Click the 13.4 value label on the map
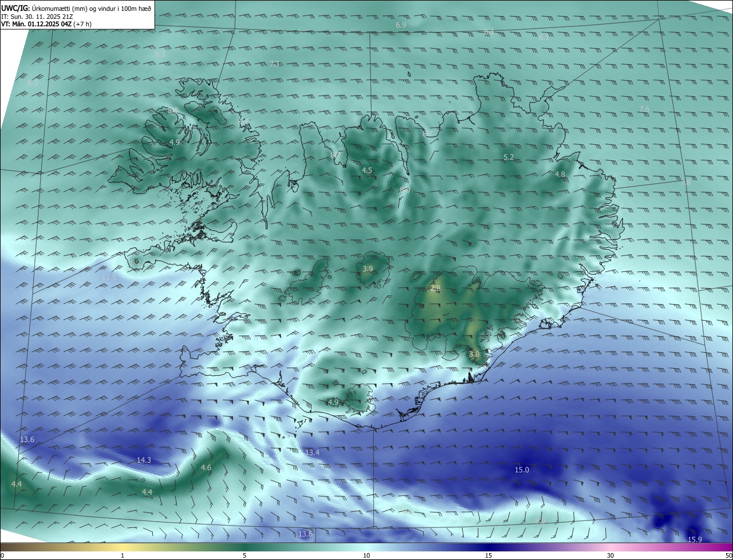The height and width of the screenshot is (560, 733). click(x=312, y=453)
